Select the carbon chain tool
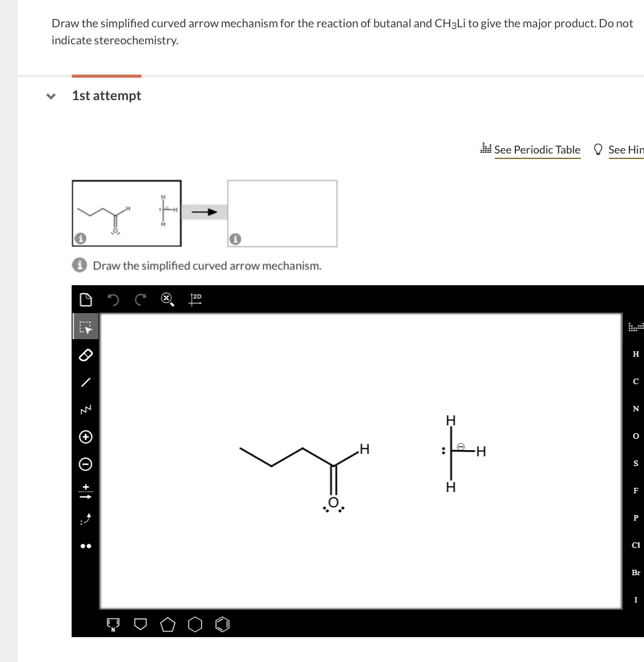Screen dimensions: 644x662 [x=86, y=409]
